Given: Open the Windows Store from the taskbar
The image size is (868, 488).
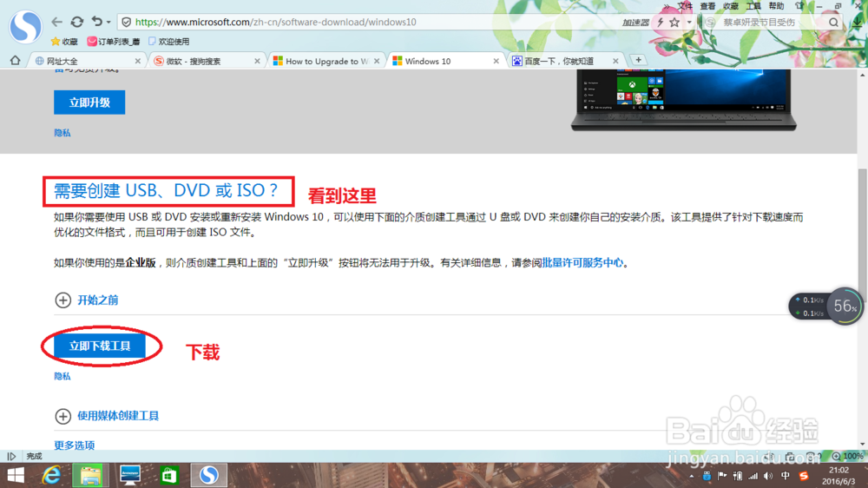Looking at the screenshot, I should point(169,475).
